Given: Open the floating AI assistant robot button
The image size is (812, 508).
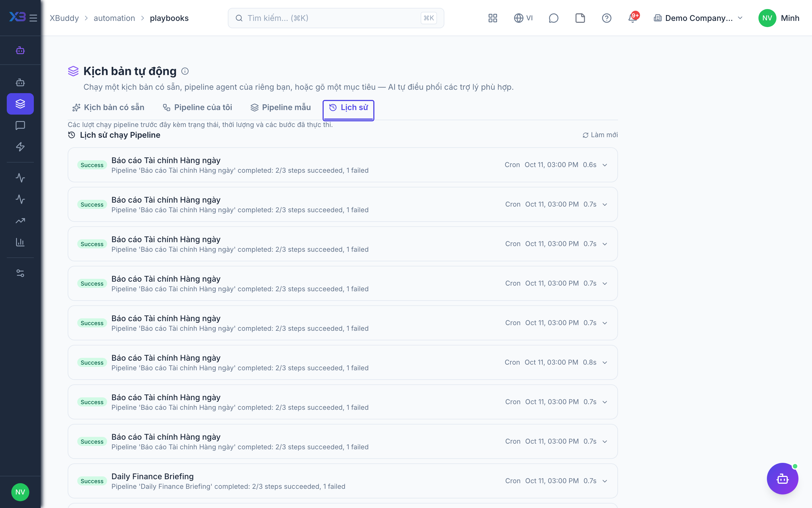Looking at the screenshot, I should (x=782, y=478).
